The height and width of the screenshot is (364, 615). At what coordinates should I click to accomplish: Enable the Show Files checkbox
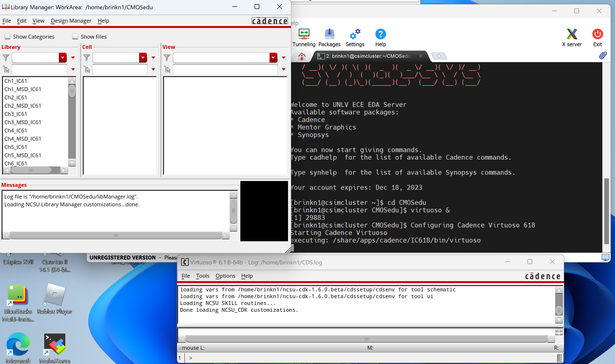tap(75, 36)
